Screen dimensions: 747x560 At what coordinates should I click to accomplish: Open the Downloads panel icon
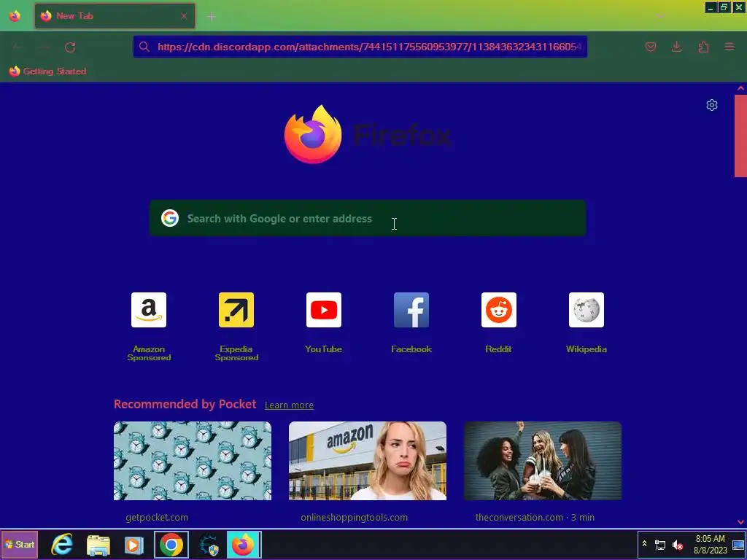pyautogui.click(x=676, y=47)
